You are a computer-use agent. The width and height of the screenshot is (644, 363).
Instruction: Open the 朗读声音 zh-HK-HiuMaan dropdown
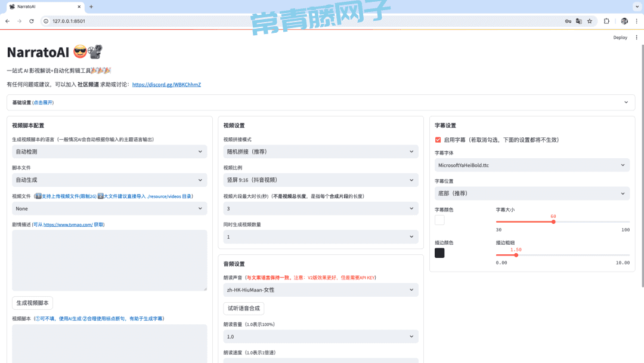pyautogui.click(x=321, y=290)
